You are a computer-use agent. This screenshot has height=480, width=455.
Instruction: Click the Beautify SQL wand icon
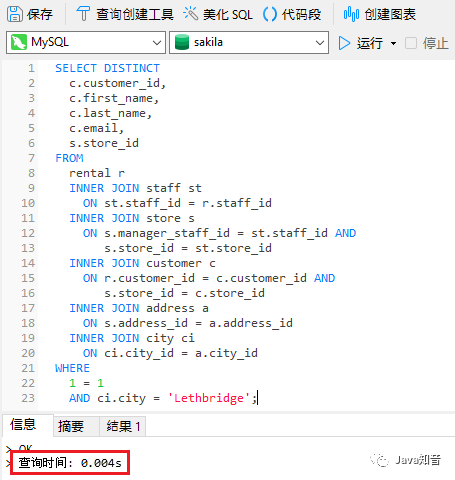[x=190, y=14]
